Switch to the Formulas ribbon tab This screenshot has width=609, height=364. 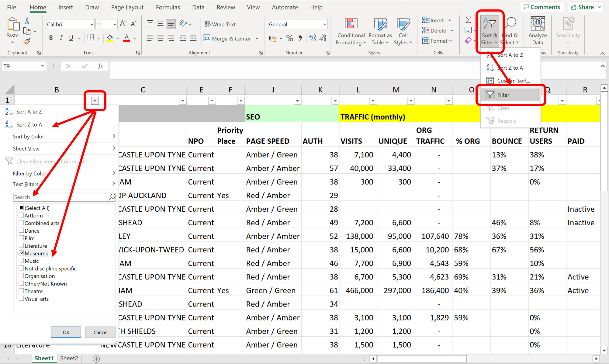[168, 7]
